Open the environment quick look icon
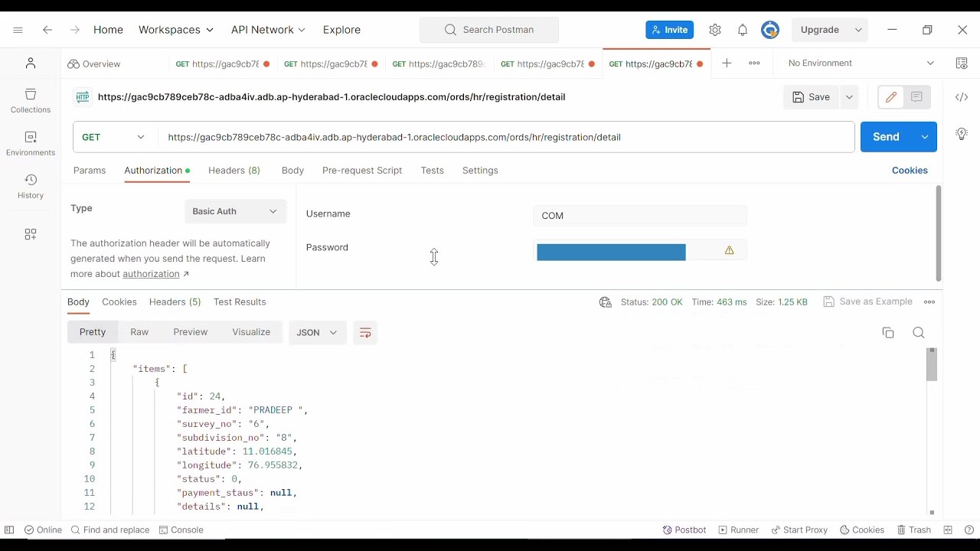This screenshot has width=980, height=551. tap(962, 64)
